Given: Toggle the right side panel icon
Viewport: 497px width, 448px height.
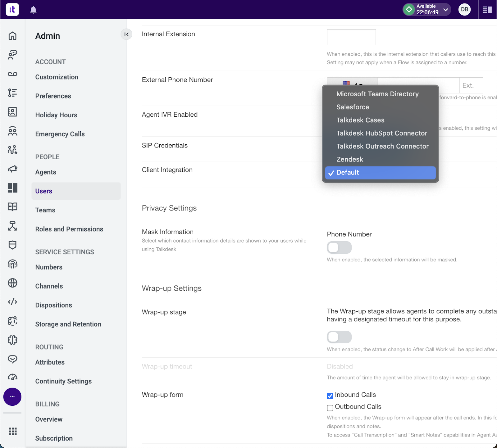Looking at the screenshot, I should coord(487,10).
